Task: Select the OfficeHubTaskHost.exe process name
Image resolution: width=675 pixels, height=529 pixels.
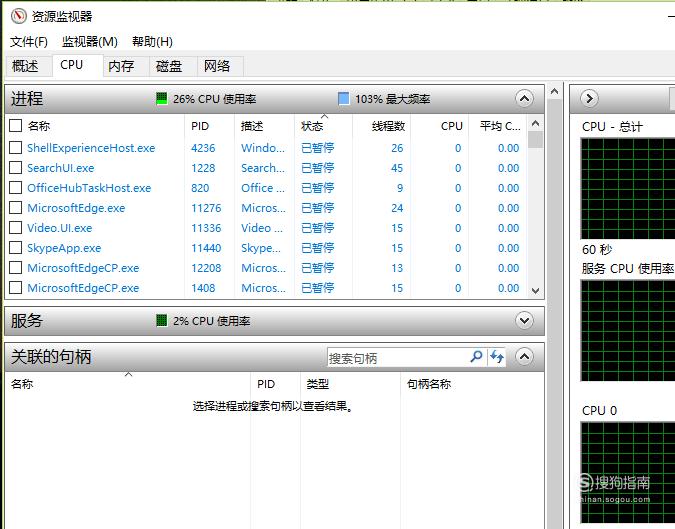Action: [x=89, y=188]
